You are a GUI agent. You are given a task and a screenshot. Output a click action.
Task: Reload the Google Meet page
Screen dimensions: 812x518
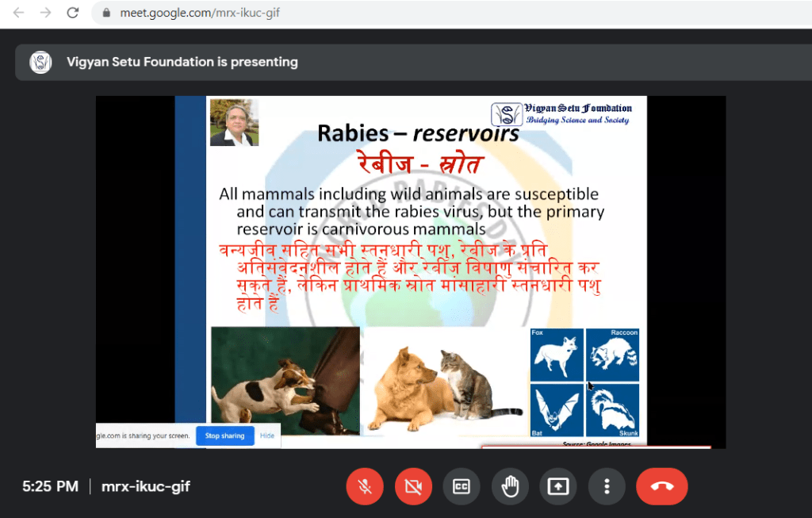tap(72, 13)
